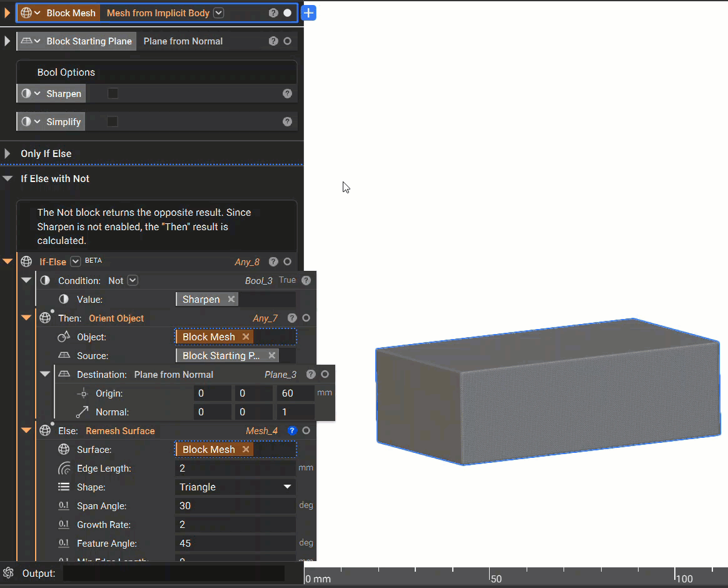Toggle visibility circle of Block Starting Plane
Screen dimensions: 728x588
288,41
